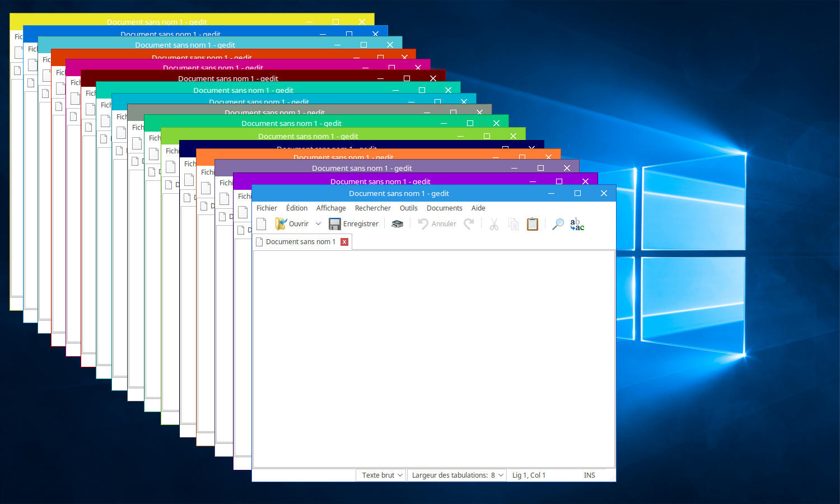Open the Affichage menu
Viewport: 840px width, 504px height.
(x=331, y=208)
